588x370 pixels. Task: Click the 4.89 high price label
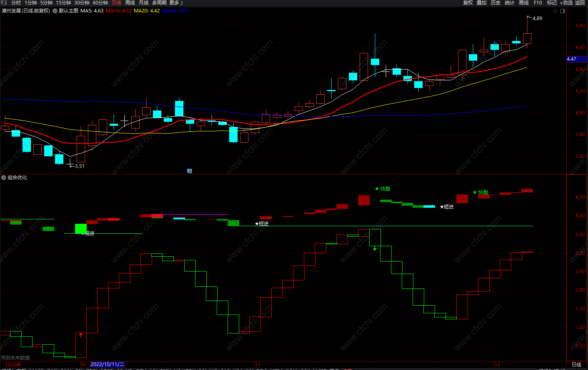537,18
